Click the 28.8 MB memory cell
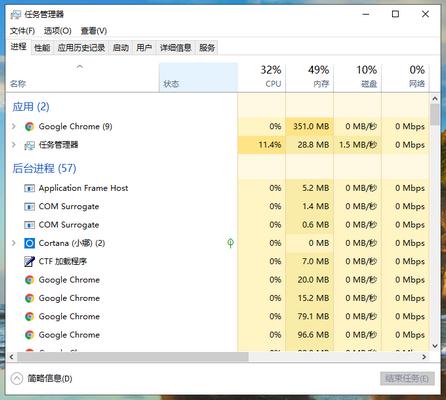The width and height of the screenshot is (446, 400). point(310,145)
